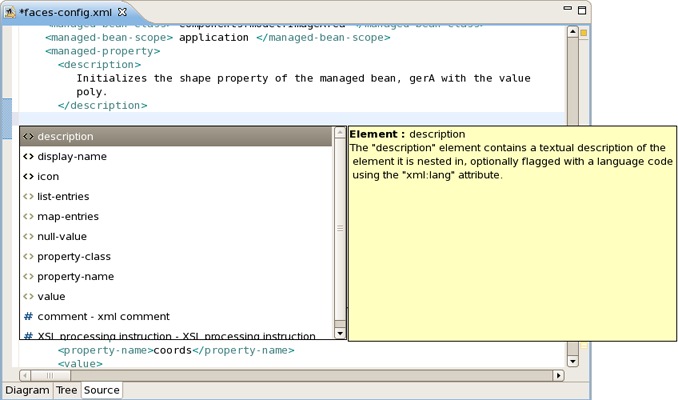
Task: Click the closing description tag in source
Action: click(x=102, y=106)
